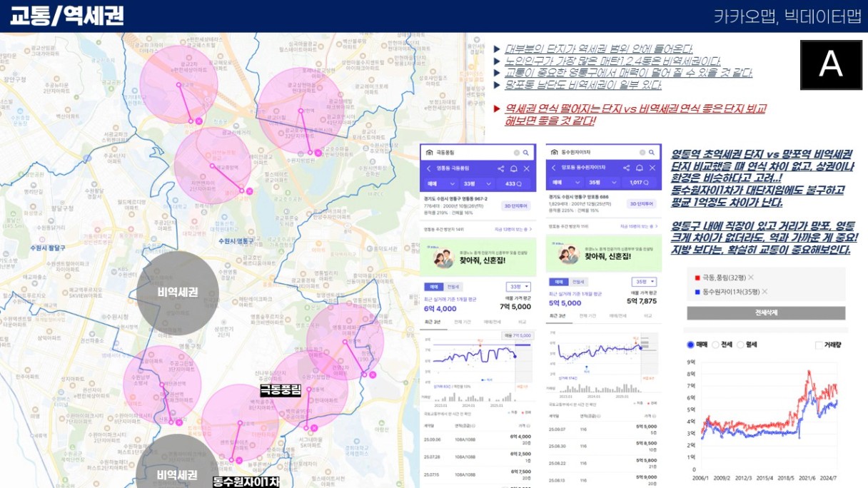Remove 극동,풍림(32평) from the comparison list
Screen dimensions: 868x488
coord(751,277)
